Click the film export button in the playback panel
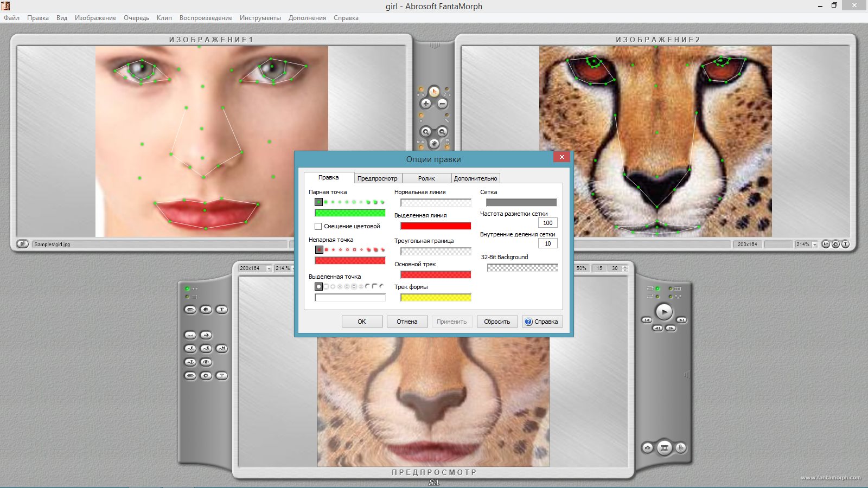The image size is (868, 488). [x=665, y=448]
